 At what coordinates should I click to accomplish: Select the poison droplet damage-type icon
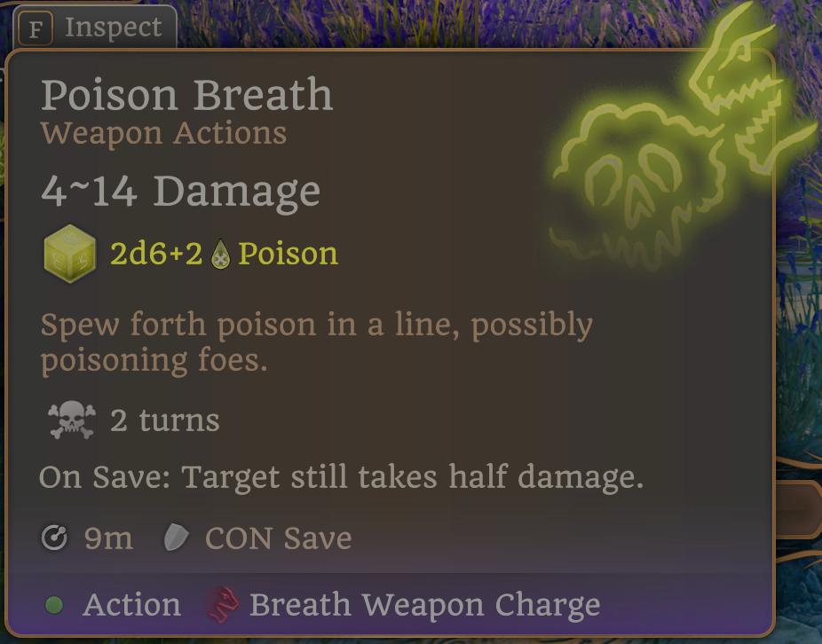pyautogui.click(x=221, y=255)
